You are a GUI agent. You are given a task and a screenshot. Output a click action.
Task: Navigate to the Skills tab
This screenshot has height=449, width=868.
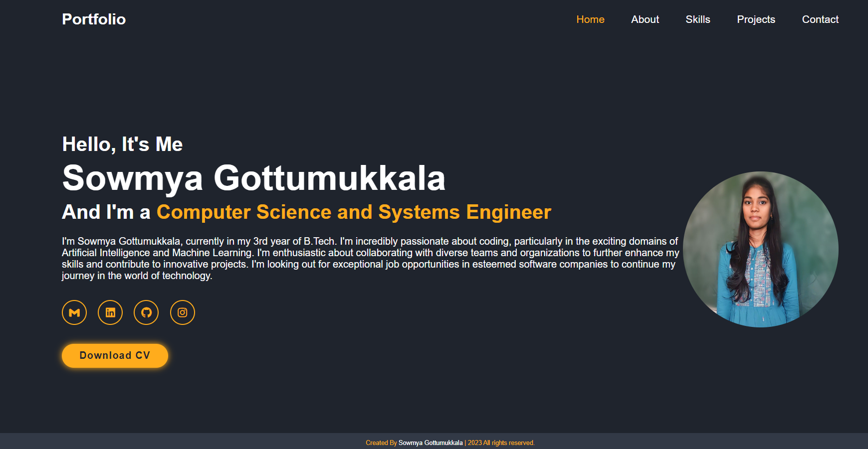pos(698,19)
